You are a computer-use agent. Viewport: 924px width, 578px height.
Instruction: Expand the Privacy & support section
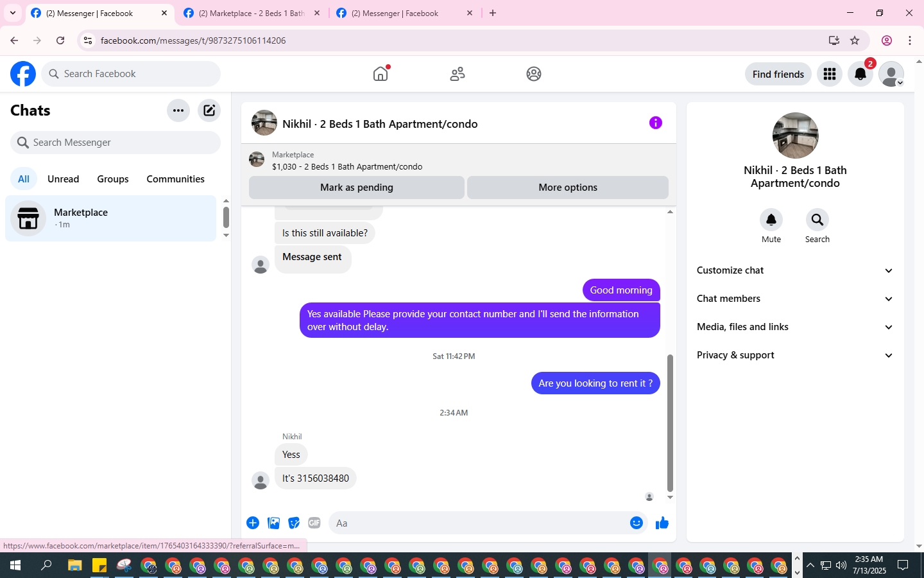[795, 355]
